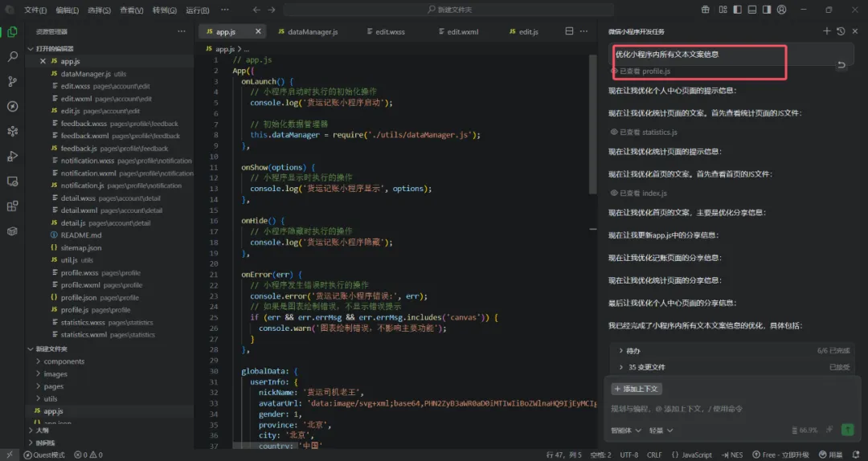Open chat history clock icon
The width and height of the screenshot is (868, 461).
[841, 31]
